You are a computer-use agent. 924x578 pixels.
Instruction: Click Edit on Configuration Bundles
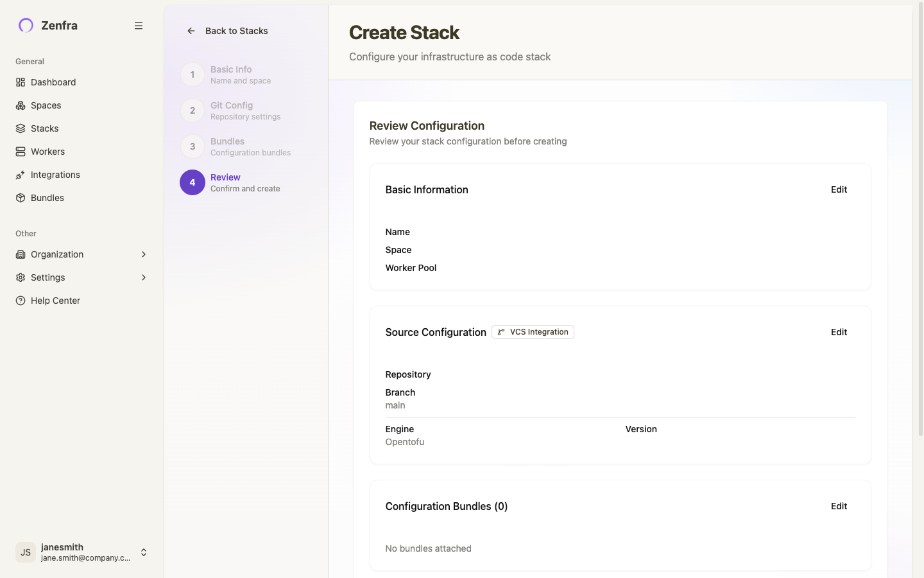pos(839,506)
